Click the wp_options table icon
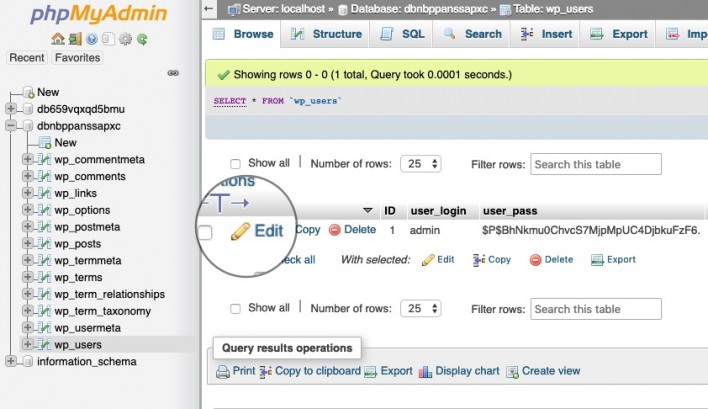This screenshot has width=708, height=409. pyautogui.click(x=44, y=210)
